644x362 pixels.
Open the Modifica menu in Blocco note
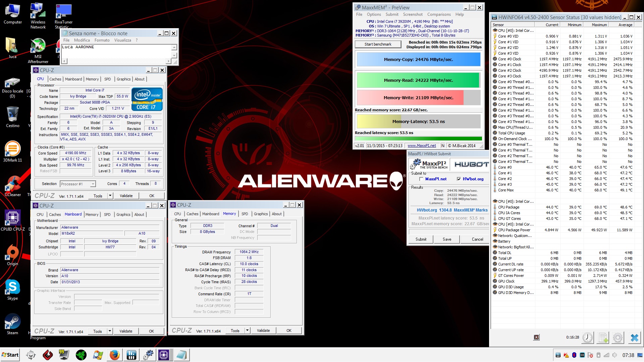82,40
